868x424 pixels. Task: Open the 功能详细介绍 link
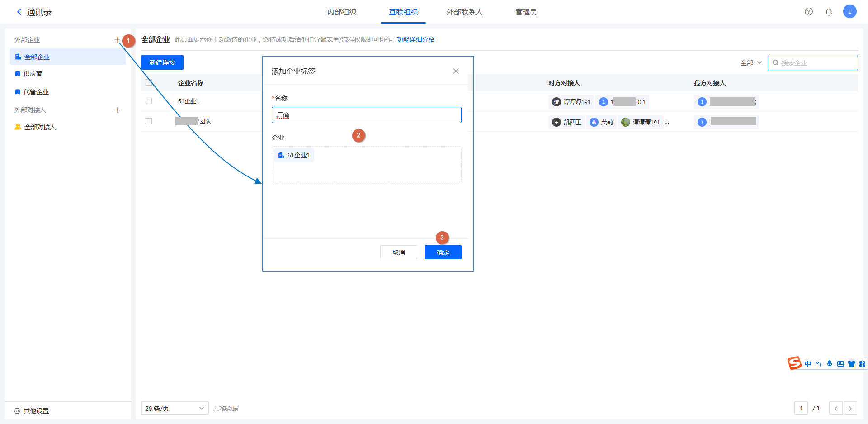tap(415, 39)
